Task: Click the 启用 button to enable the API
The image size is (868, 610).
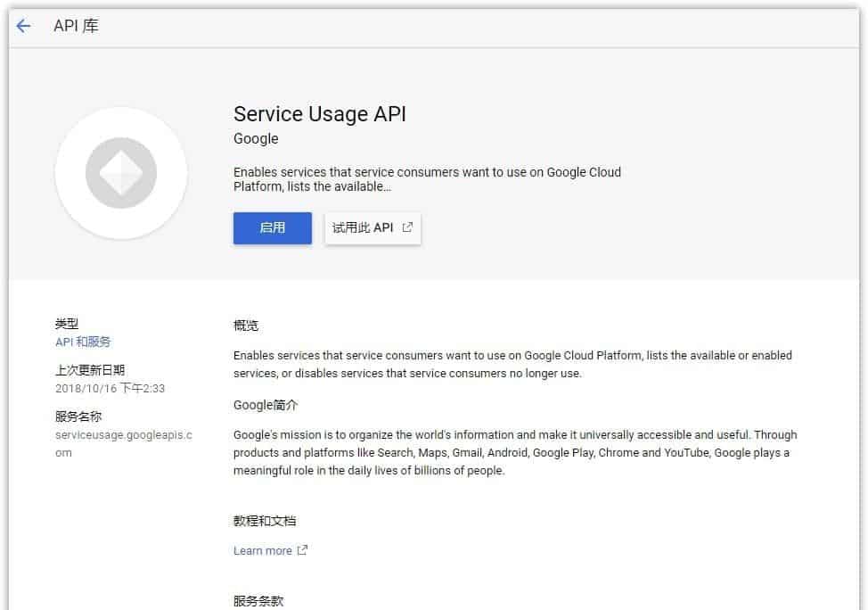Action: [272, 228]
